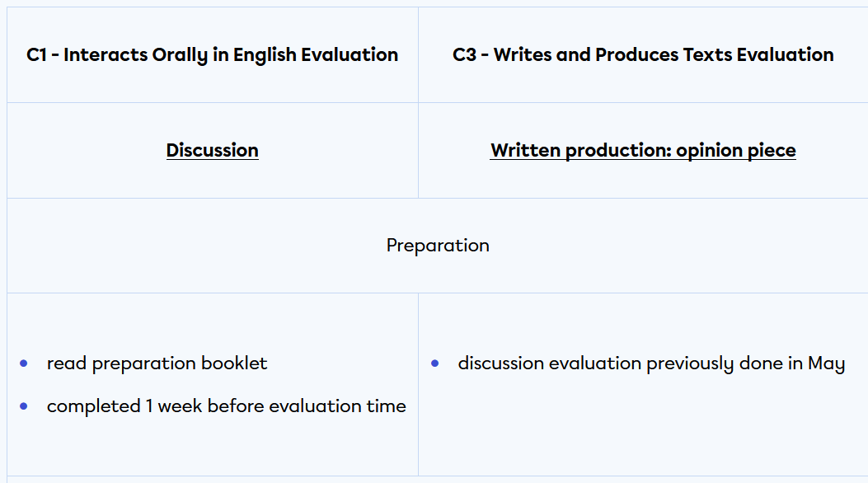Click the bullet dot beside "discussion evaluation previously done"
This screenshot has height=483, width=868.
tap(435, 363)
